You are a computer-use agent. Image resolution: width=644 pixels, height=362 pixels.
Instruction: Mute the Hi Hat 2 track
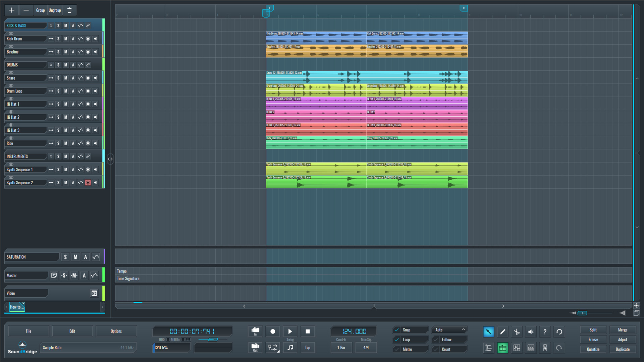coord(66,117)
